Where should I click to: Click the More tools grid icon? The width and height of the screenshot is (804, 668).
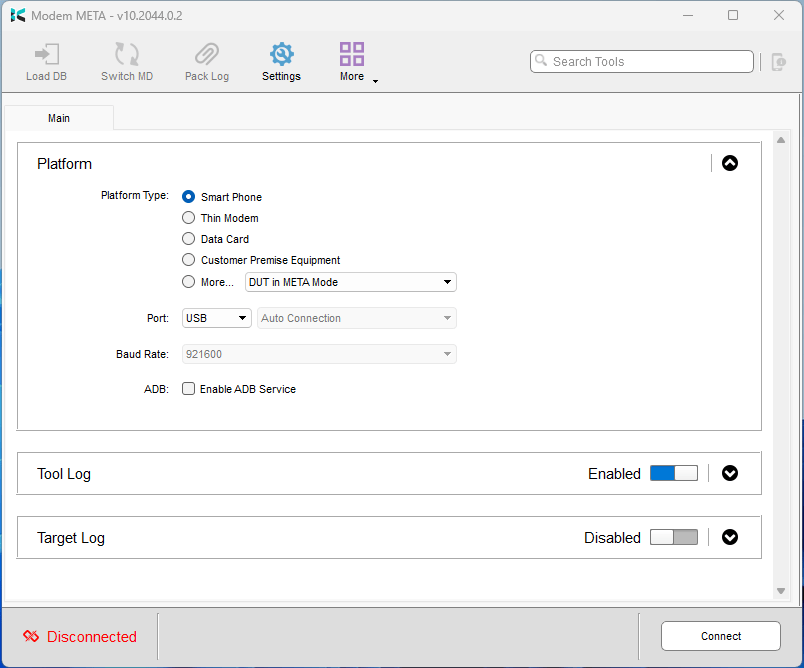[x=351, y=52]
